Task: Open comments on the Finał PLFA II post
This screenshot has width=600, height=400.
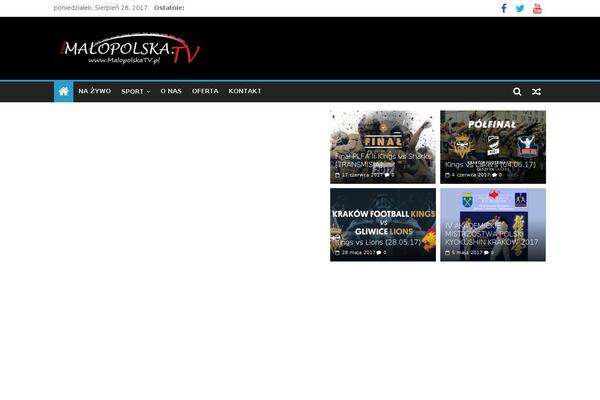Action: click(390, 175)
